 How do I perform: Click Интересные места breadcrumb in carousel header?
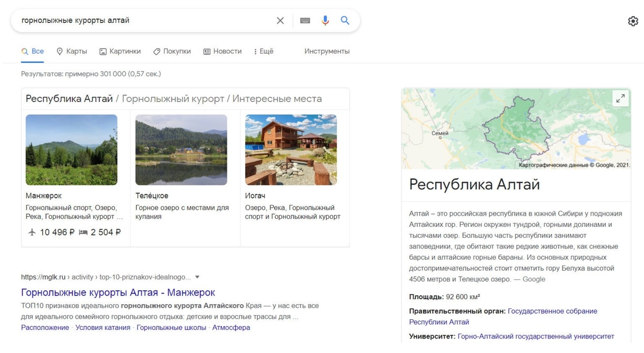(x=277, y=99)
